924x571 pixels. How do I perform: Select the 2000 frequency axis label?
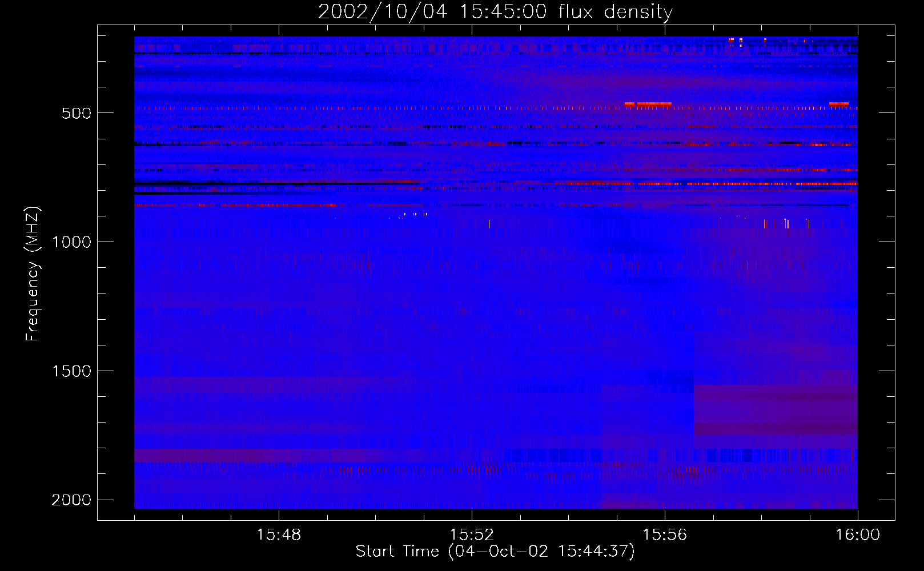tap(71, 500)
